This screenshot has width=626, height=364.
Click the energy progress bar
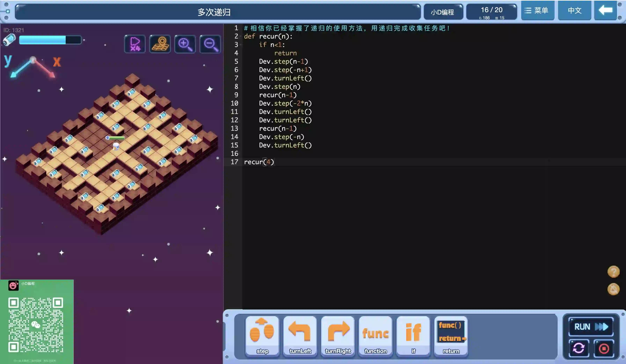coord(50,40)
